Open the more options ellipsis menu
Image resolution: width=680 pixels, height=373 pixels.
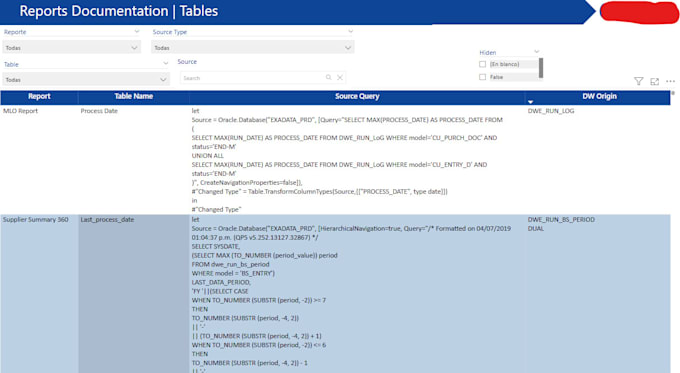[670, 81]
